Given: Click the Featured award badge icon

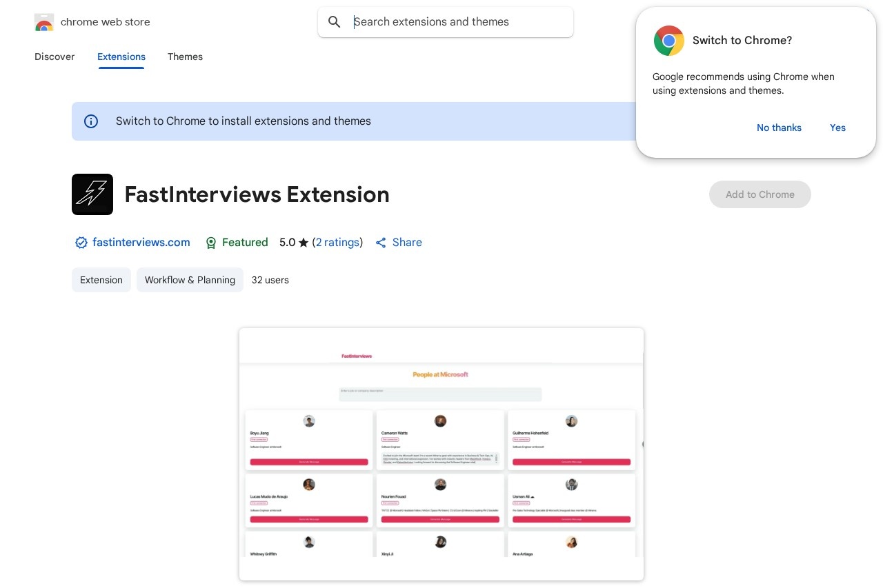Looking at the screenshot, I should pos(211,243).
